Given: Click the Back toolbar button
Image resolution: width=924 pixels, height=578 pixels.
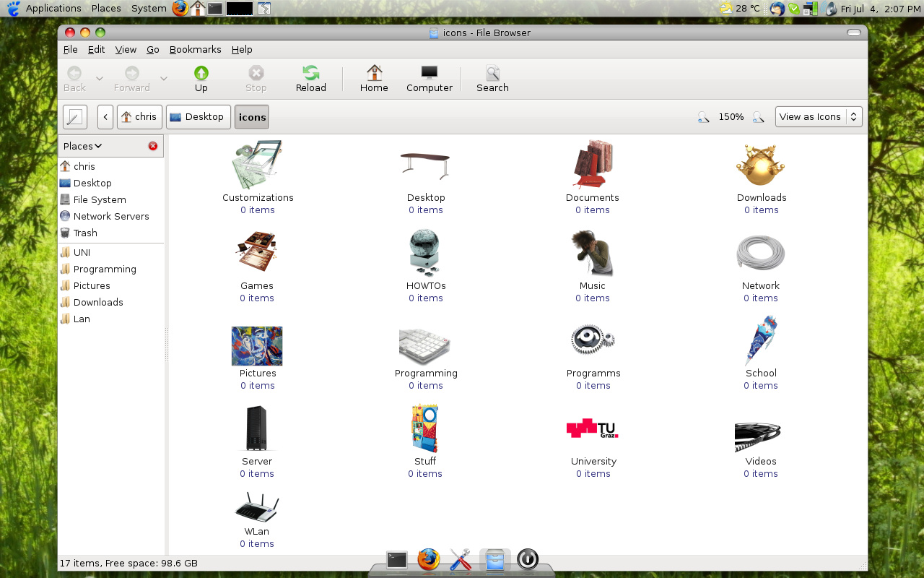Looking at the screenshot, I should tap(74, 79).
